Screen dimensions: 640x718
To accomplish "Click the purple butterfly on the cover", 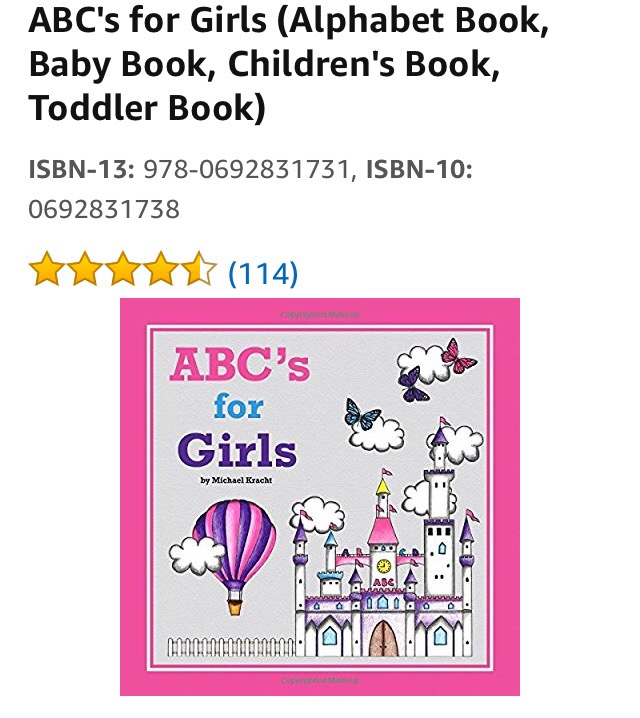I will tap(413, 385).
